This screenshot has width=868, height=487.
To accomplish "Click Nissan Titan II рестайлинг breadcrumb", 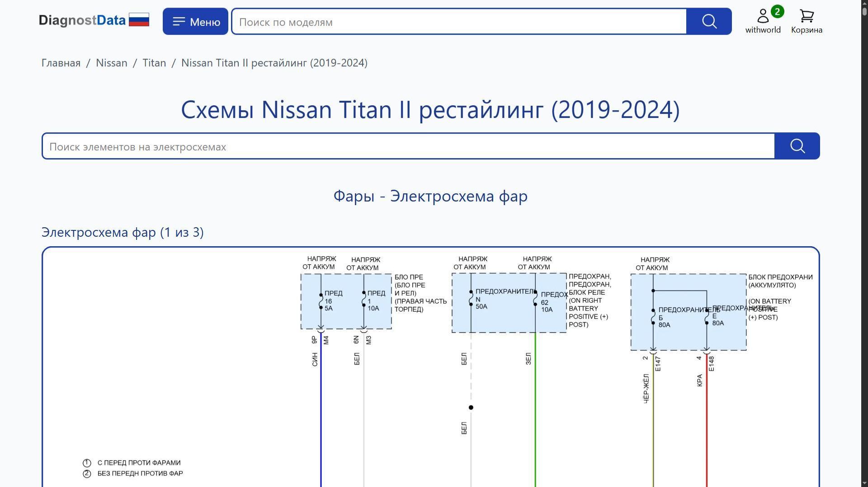I will (x=274, y=63).
